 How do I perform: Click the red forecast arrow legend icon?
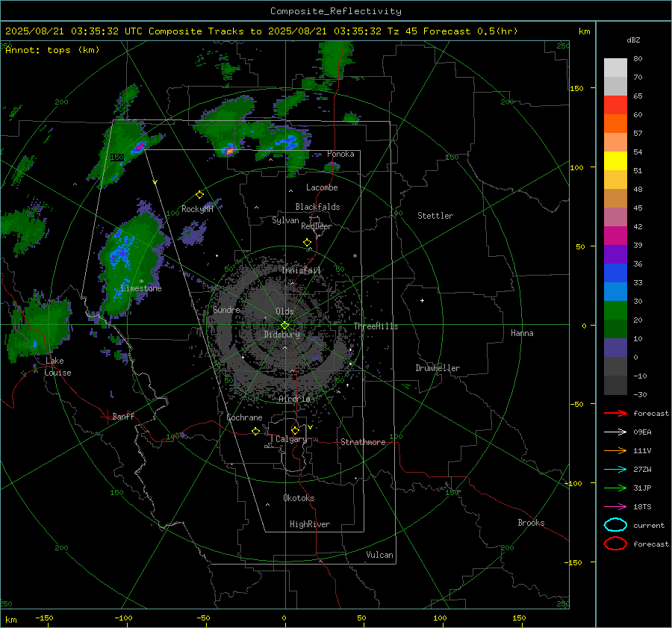[615, 413]
